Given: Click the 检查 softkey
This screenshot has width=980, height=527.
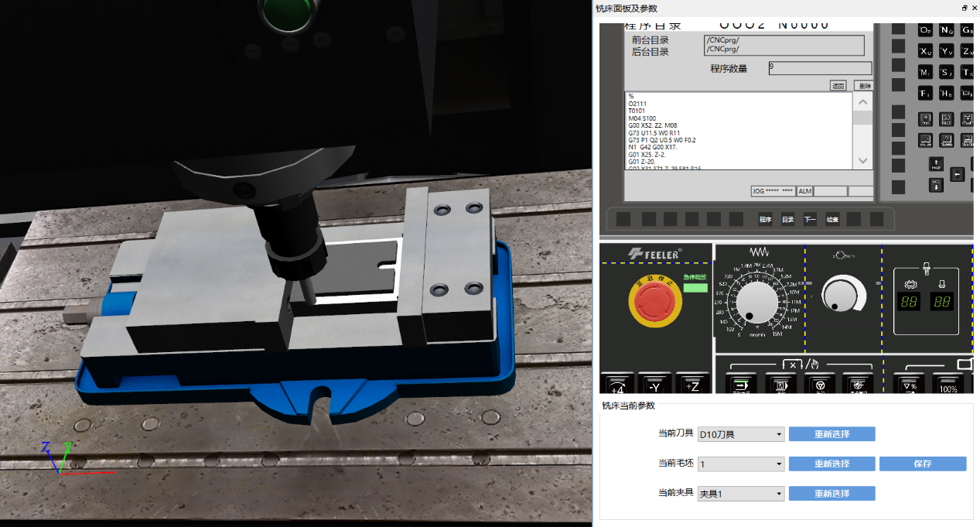Looking at the screenshot, I should click(832, 219).
